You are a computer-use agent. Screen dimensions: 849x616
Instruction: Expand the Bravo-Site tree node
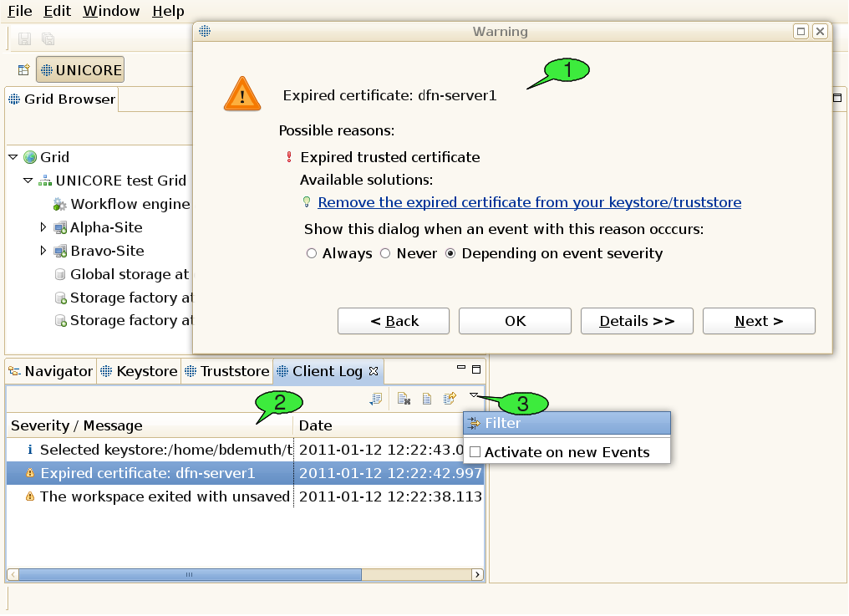(43, 251)
